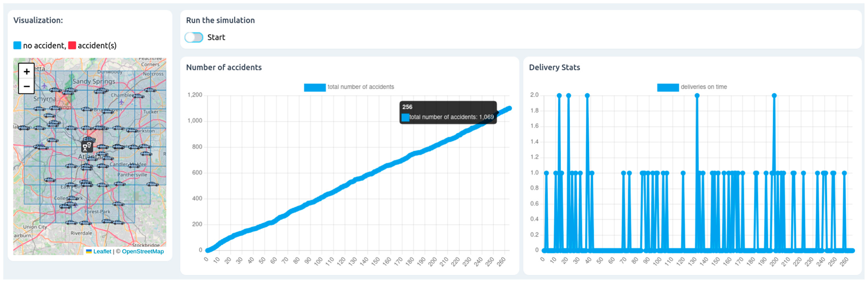
Task: Select the car marker beside Norcross label
Action: coord(150,90)
